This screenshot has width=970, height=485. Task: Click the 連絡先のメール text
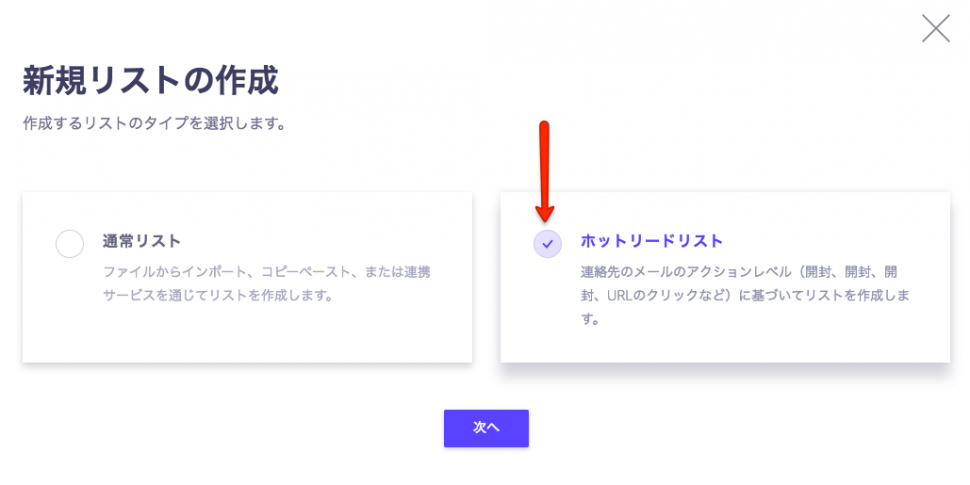pos(629,272)
